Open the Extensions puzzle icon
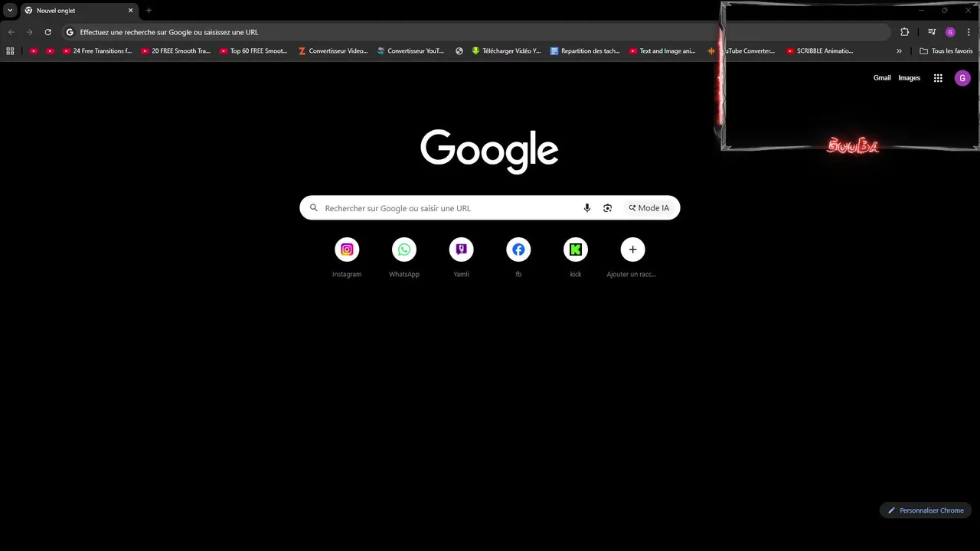 pyautogui.click(x=905, y=32)
